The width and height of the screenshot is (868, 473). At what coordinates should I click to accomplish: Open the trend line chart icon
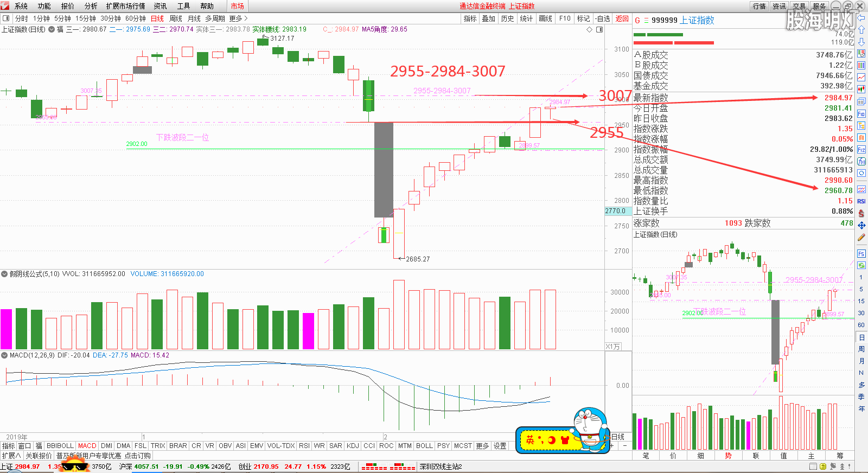pyautogui.click(x=861, y=77)
